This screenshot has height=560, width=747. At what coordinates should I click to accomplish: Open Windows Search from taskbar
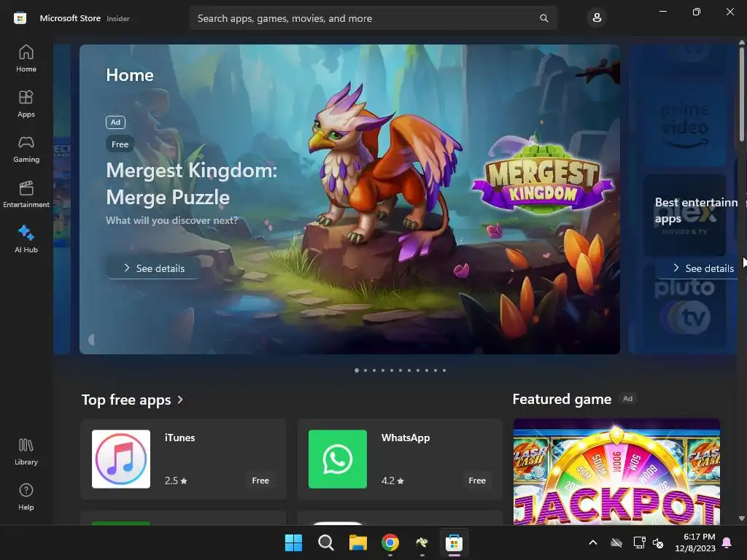coord(326,542)
